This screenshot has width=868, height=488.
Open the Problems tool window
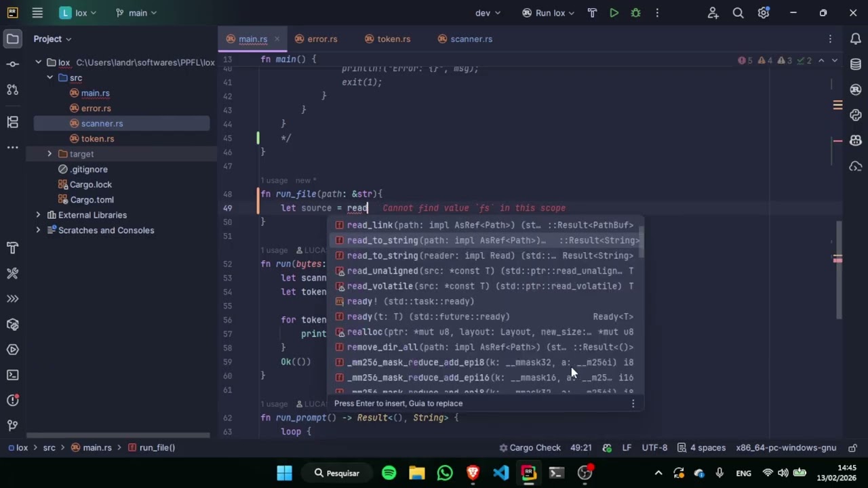click(x=12, y=401)
